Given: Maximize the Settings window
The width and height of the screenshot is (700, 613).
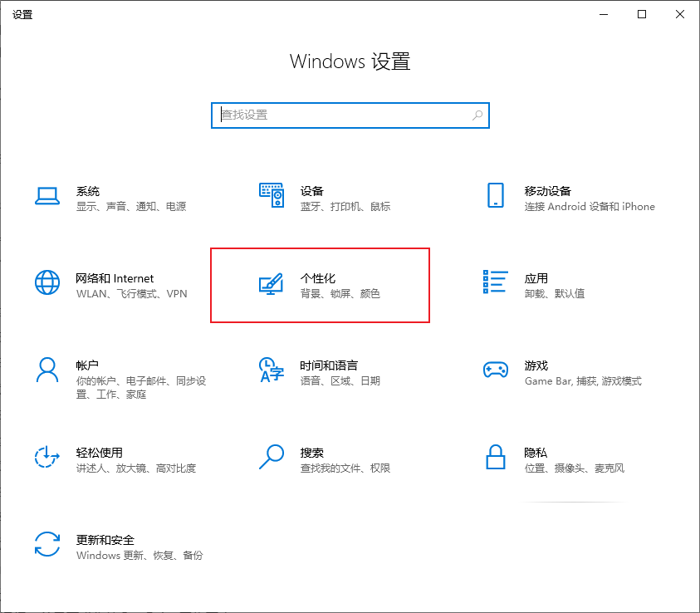Looking at the screenshot, I should (x=641, y=14).
